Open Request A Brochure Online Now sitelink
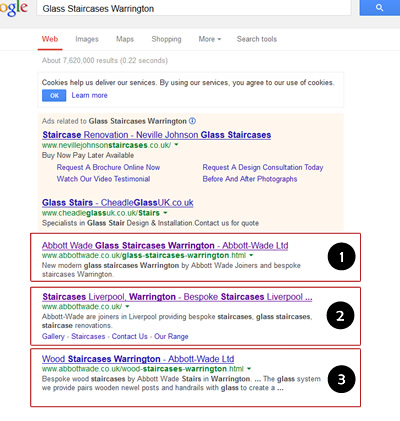The width and height of the screenshot is (400, 421). tap(108, 167)
